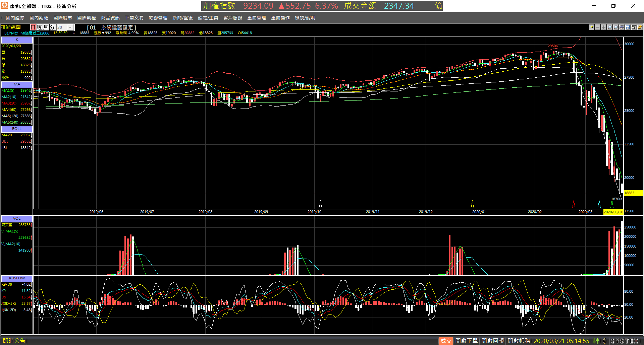The width and height of the screenshot is (644, 345).
Task: Select monthly period button 月
Action: tap(46, 27)
